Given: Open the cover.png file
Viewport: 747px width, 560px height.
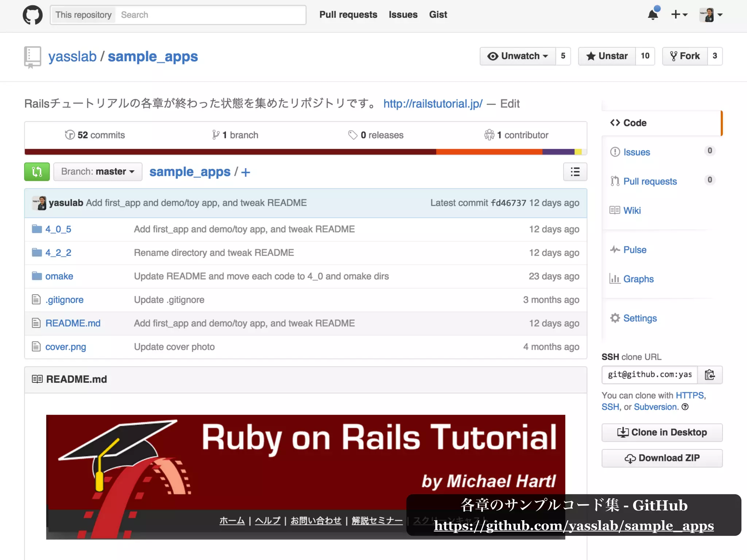Looking at the screenshot, I should click(66, 347).
